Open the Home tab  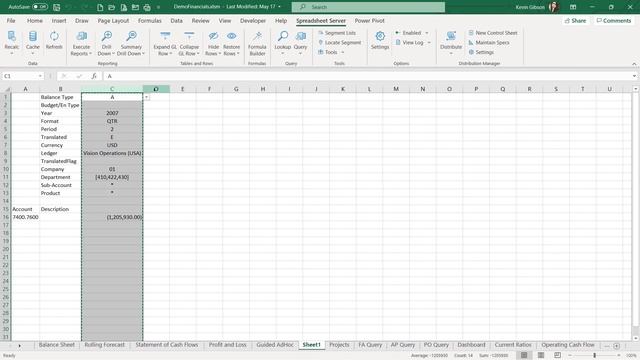click(35, 20)
